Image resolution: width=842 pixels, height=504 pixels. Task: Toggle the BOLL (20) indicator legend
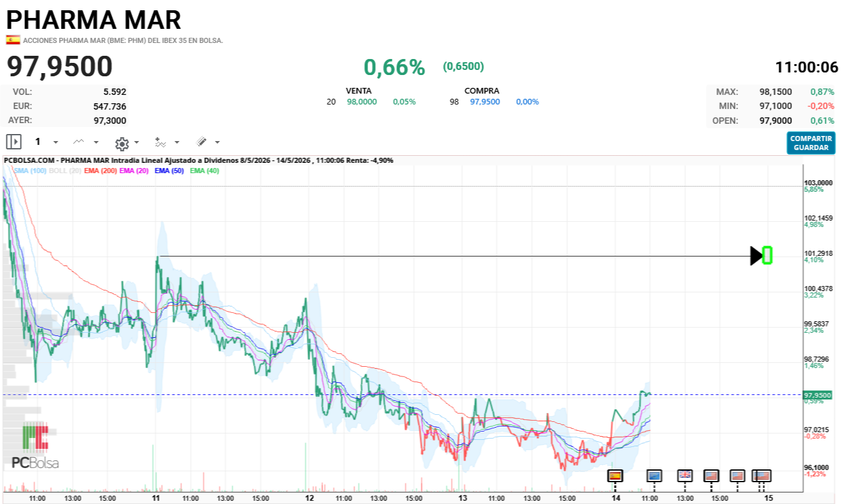(65, 171)
